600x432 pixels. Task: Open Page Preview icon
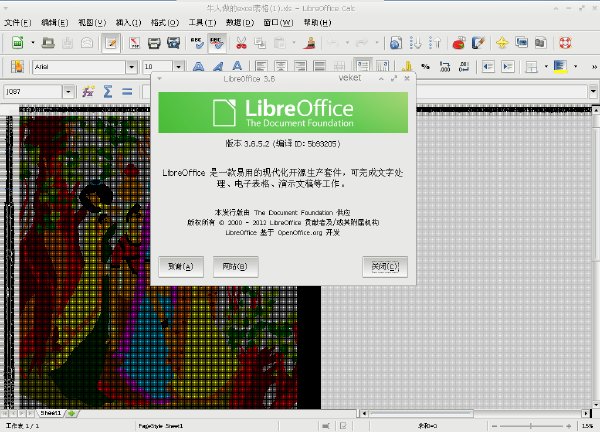click(173, 42)
